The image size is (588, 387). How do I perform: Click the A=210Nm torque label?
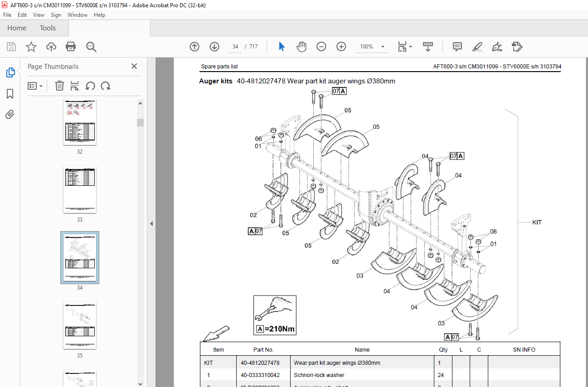click(x=276, y=329)
